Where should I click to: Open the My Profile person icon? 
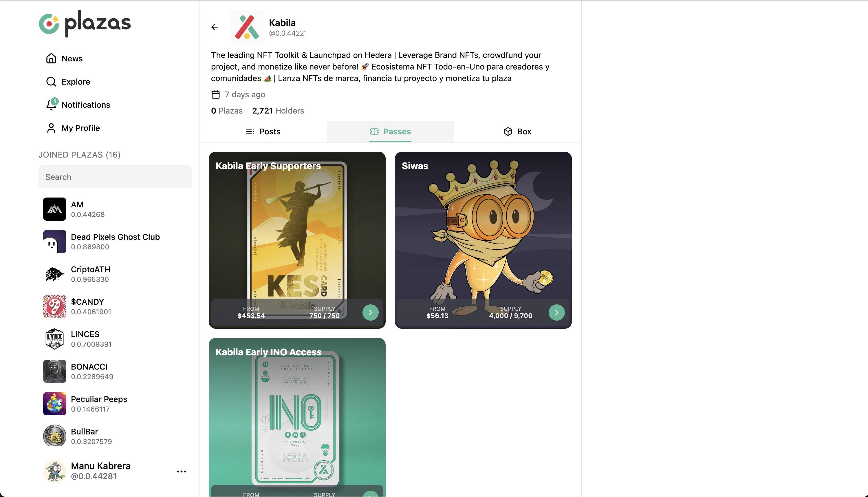click(x=51, y=128)
